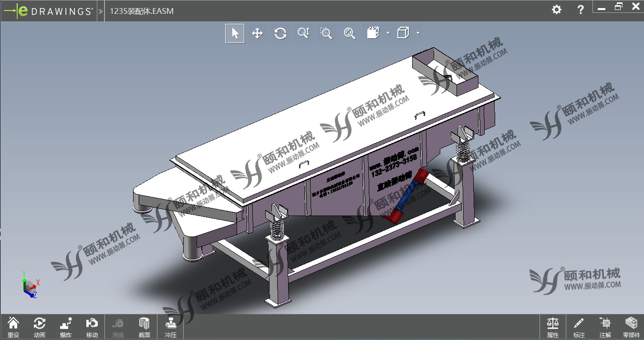
Task: Choose the Zoom in/out tool
Action: point(303,33)
